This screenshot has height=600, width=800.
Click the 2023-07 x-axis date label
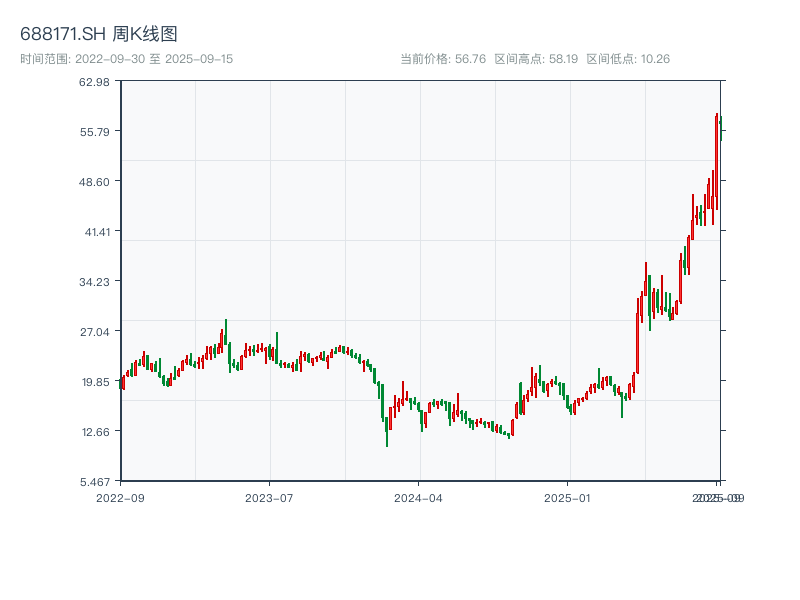click(270, 497)
